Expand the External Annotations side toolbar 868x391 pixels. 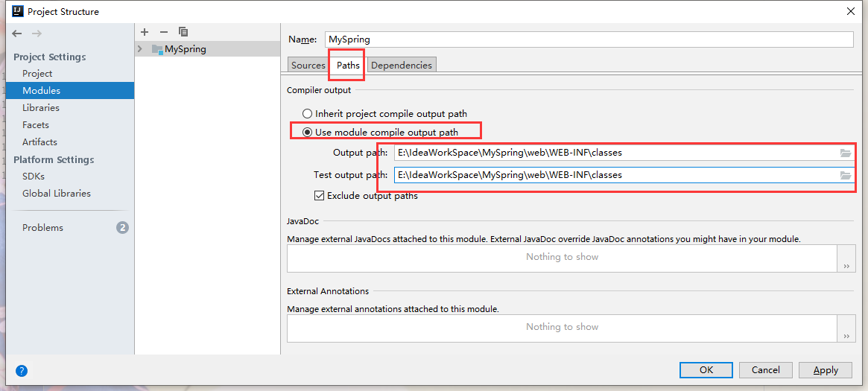[846, 336]
